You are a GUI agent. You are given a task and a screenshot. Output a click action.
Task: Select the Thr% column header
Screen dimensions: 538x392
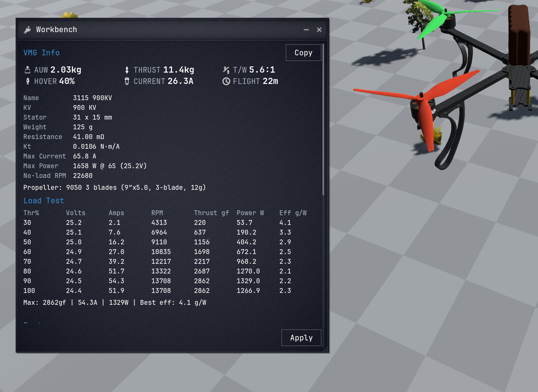[x=31, y=213]
